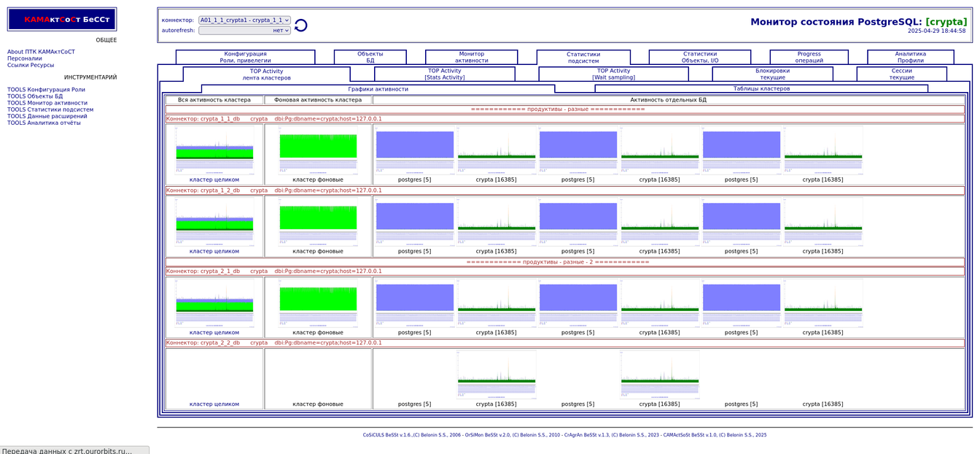Open About ПТК КАМАктСоСТ link
980x454 pixels.
41,52
